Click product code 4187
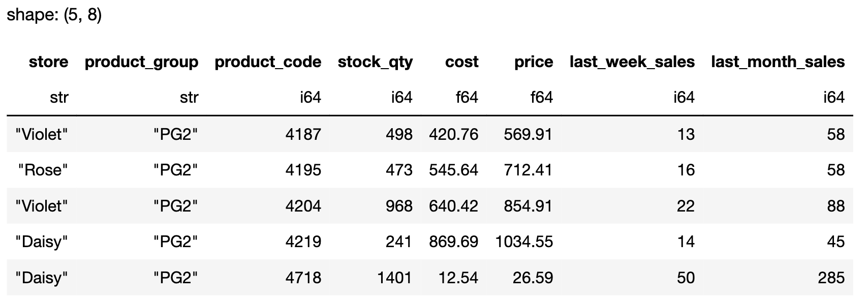 (303, 134)
